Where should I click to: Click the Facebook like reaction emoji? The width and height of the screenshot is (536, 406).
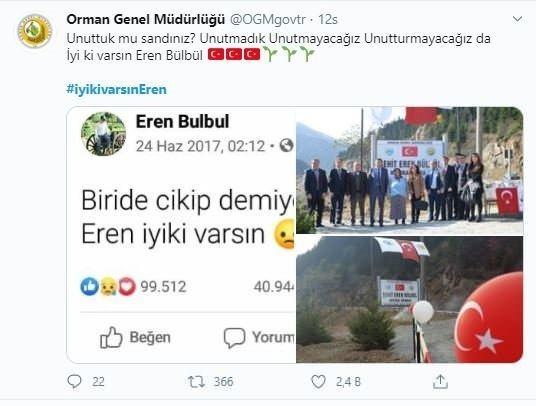point(90,286)
